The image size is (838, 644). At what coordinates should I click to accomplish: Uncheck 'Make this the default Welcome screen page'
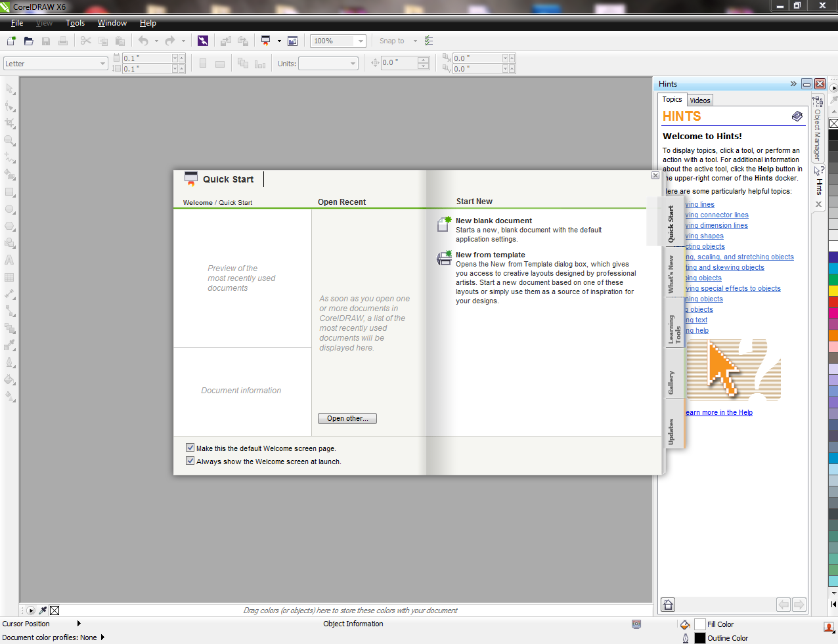click(190, 447)
